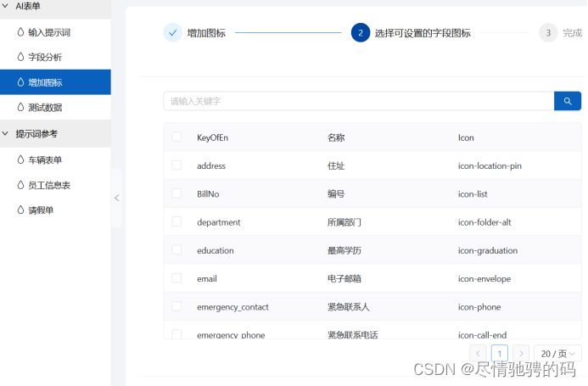This screenshot has height=386, width=588.
Task: Click the Icon column header
Action: click(x=466, y=137)
